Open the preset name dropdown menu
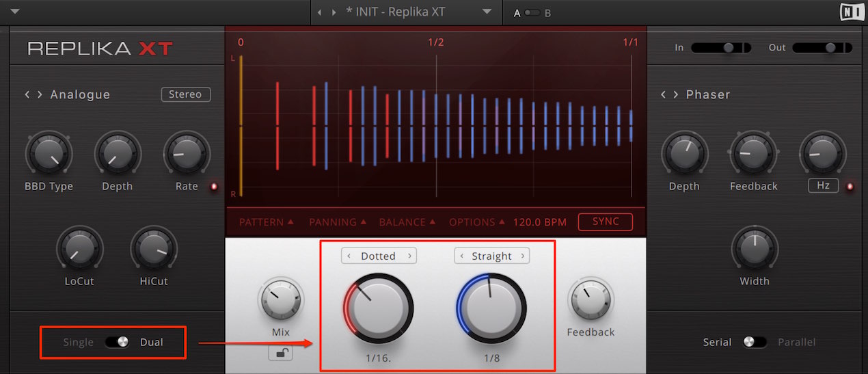 tap(487, 12)
